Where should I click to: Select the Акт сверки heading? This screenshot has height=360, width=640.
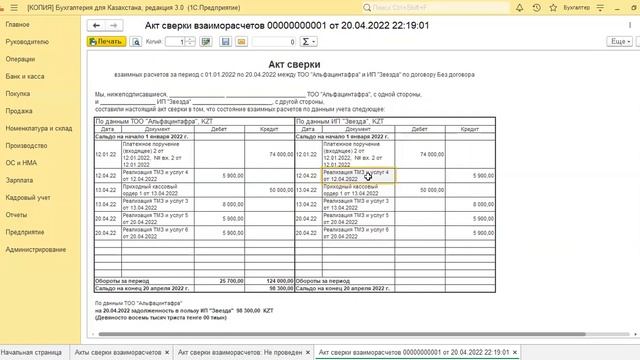click(x=294, y=64)
